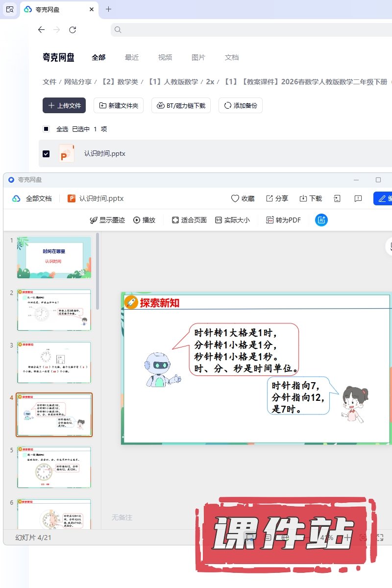Convert the presentation with 转为PDF
The width and height of the screenshot is (392, 588).
point(283,220)
